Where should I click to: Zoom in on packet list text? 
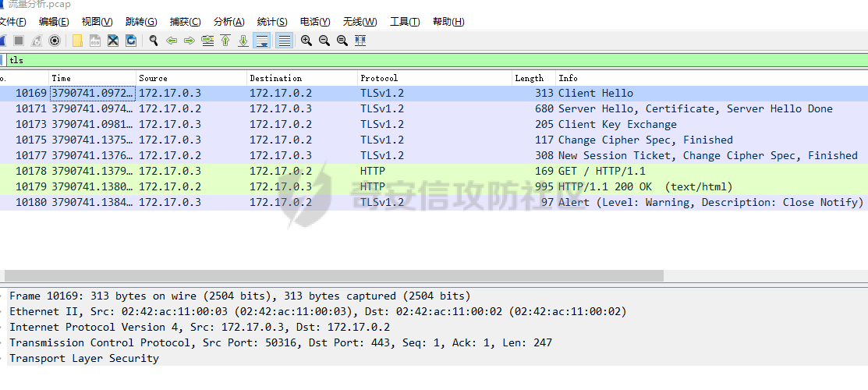(306, 41)
